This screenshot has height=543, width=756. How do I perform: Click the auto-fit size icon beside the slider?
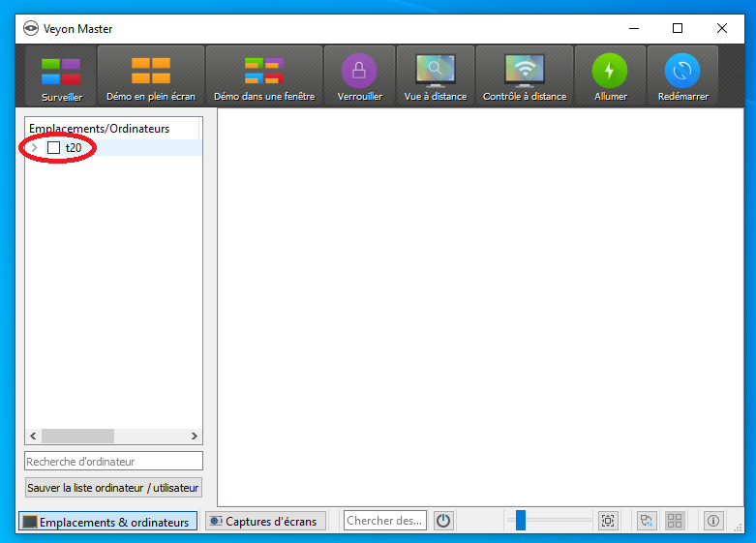pyautogui.click(x=607, y=521)
